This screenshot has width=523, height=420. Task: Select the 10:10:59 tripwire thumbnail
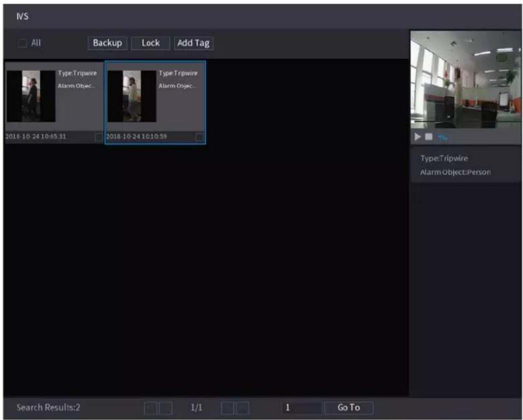click(x=132, y=96)
